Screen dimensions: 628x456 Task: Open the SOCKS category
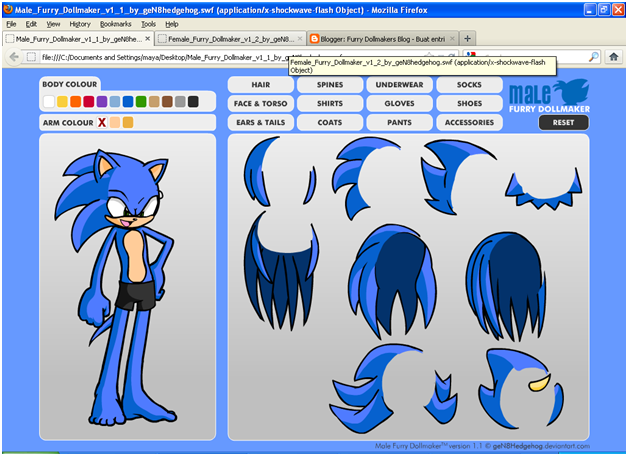pos(469,85)
